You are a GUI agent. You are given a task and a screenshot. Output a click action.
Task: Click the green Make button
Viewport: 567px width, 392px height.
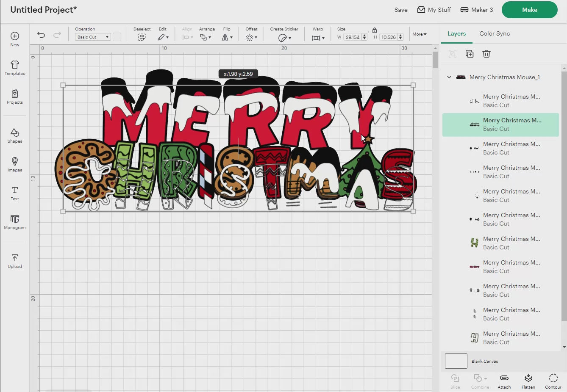coord(530,10)
